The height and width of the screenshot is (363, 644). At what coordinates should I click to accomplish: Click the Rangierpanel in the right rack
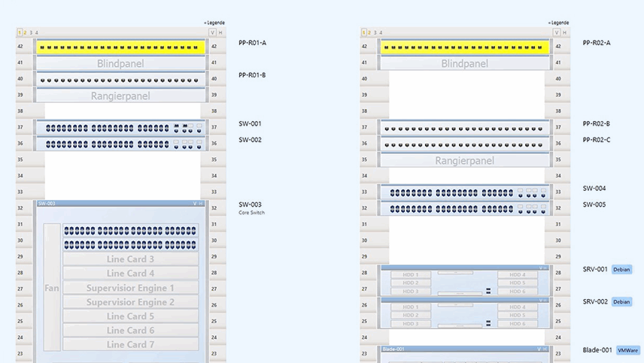465,160
